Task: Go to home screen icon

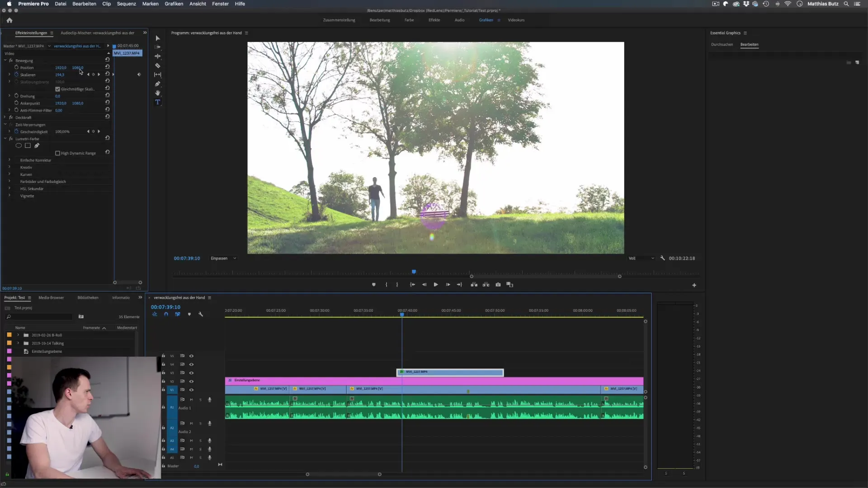Action: tap(9, 20)
